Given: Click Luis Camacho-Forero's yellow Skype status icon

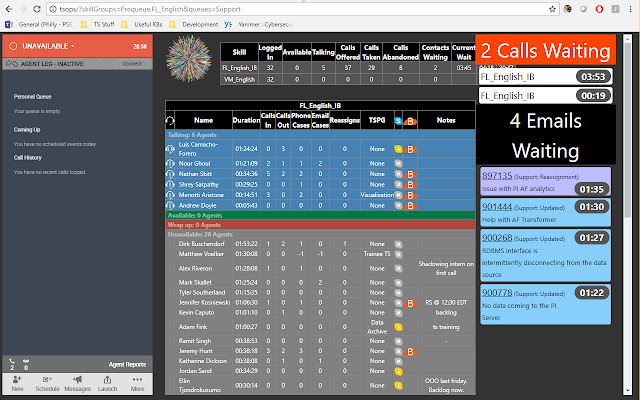Looking at the screenshot, I should 398,148.
